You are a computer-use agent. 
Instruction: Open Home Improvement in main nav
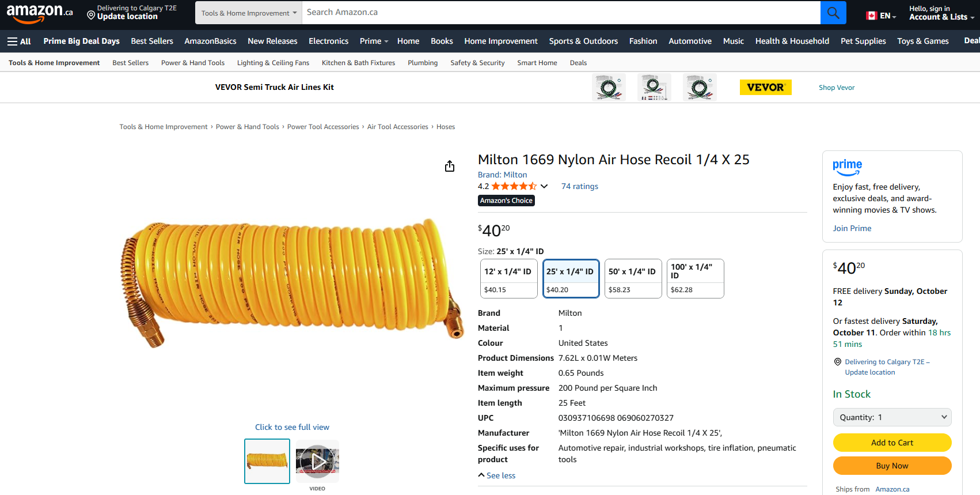coord(501,41)
